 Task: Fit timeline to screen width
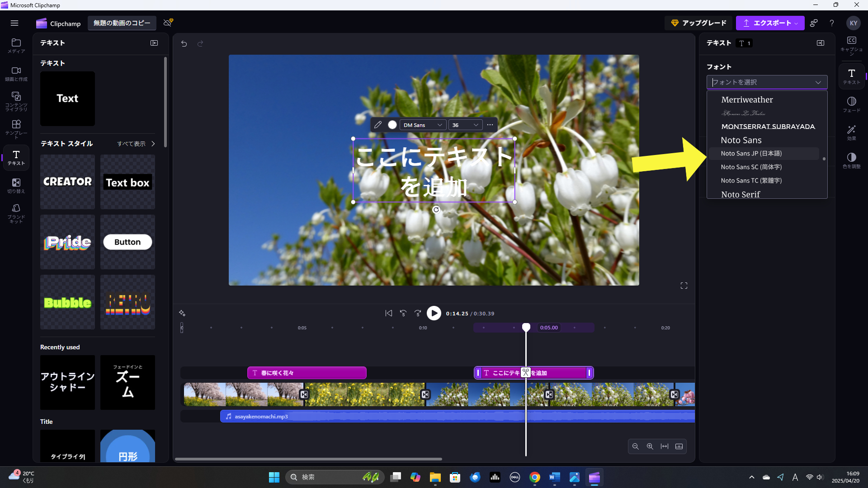coord(664,446)
